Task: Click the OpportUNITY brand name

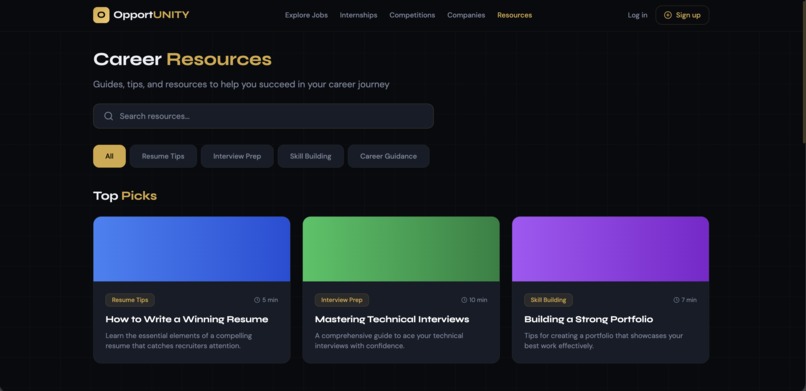Action: click(151, 15)
